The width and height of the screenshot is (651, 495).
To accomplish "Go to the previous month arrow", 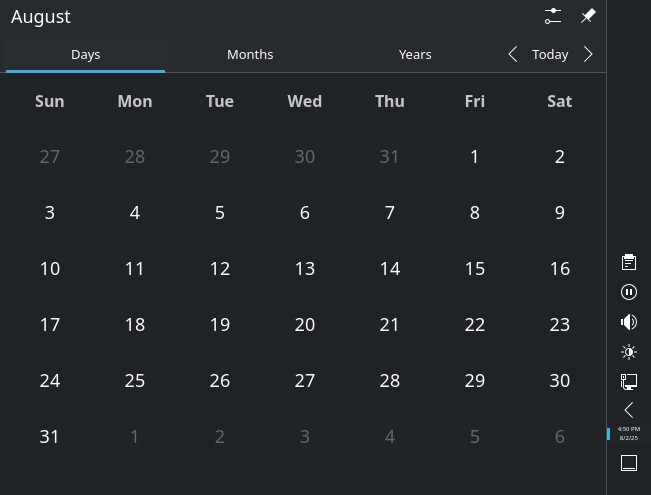I will click(x=513, y=54).
